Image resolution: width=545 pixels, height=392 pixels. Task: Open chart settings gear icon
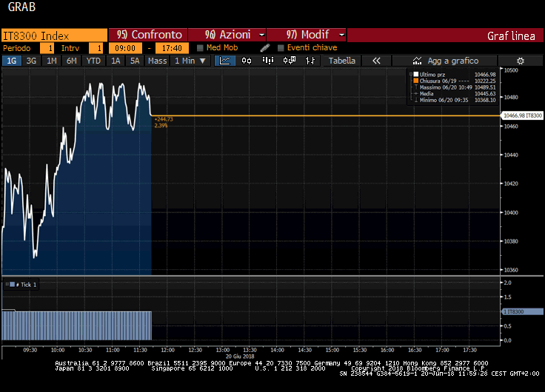(520, 61)
